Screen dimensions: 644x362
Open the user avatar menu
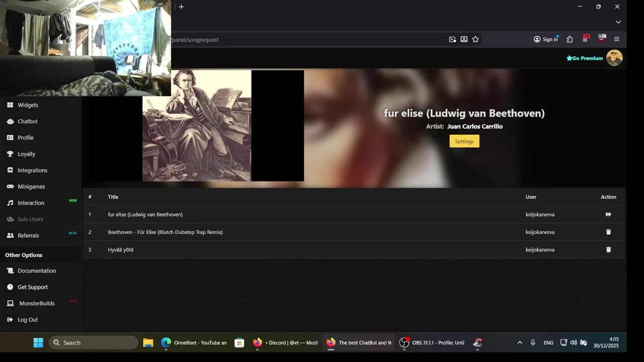click(614, 58)
